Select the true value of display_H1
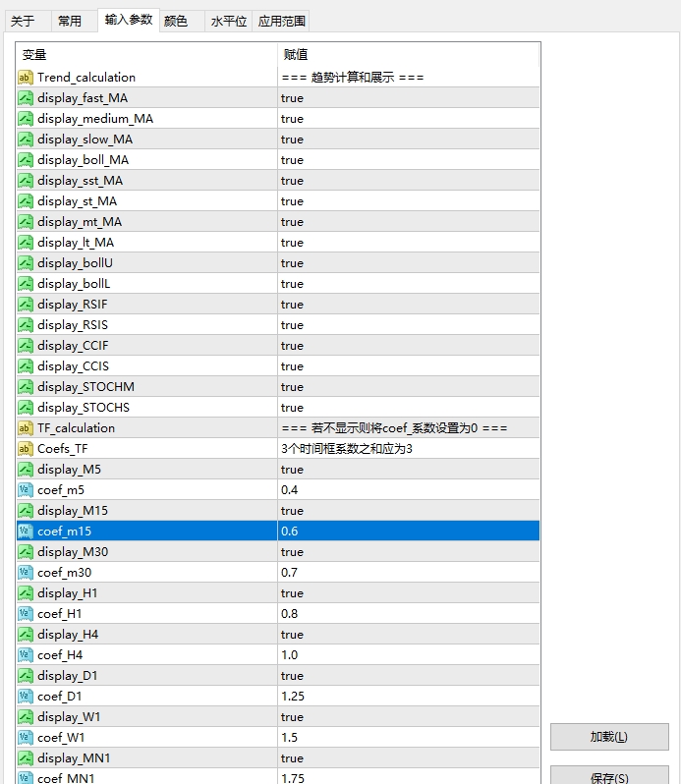Screen dimensions: 681x784 point(292,593)
